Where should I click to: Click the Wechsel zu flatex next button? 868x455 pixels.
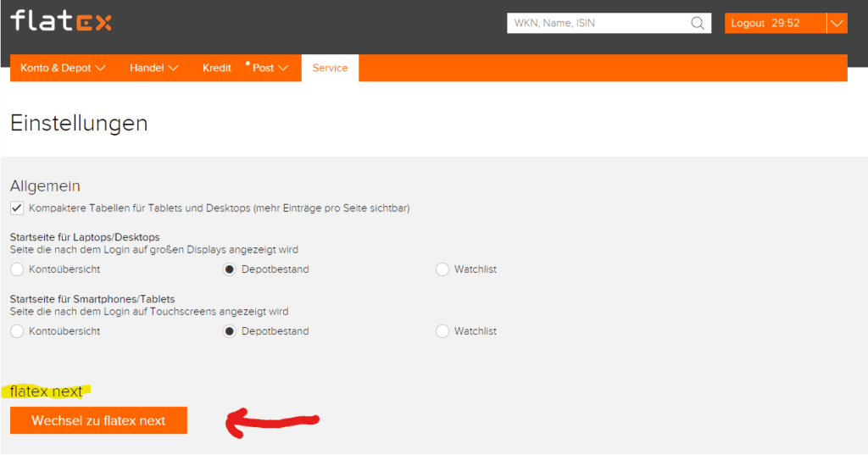tap(98, 420)
